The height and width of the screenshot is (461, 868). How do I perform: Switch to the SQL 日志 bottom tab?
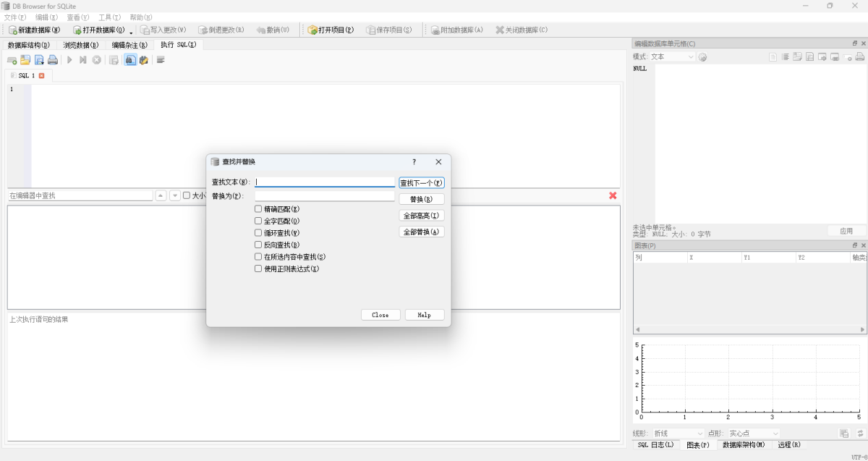(655, 444)
